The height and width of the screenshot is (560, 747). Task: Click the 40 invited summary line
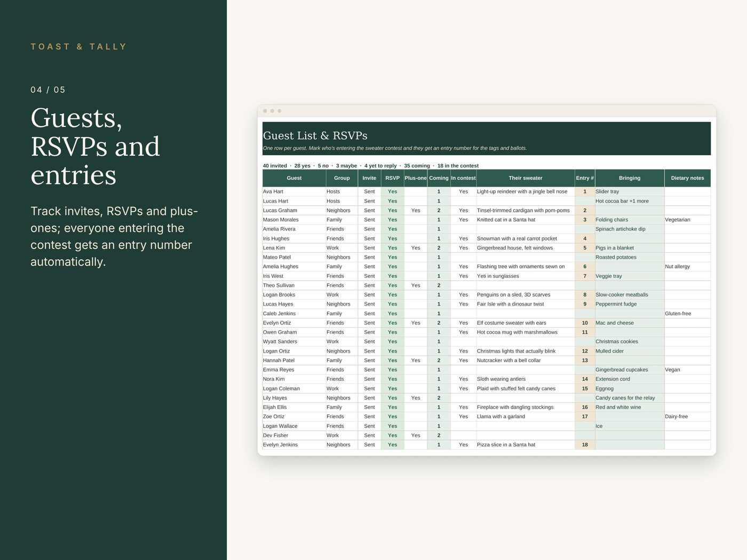pos(371,166)
